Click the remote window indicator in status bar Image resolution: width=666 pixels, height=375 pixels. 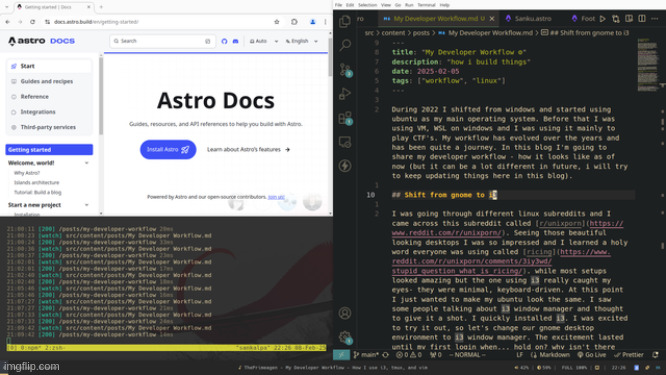pyautogui.click(x=341, y=355)
